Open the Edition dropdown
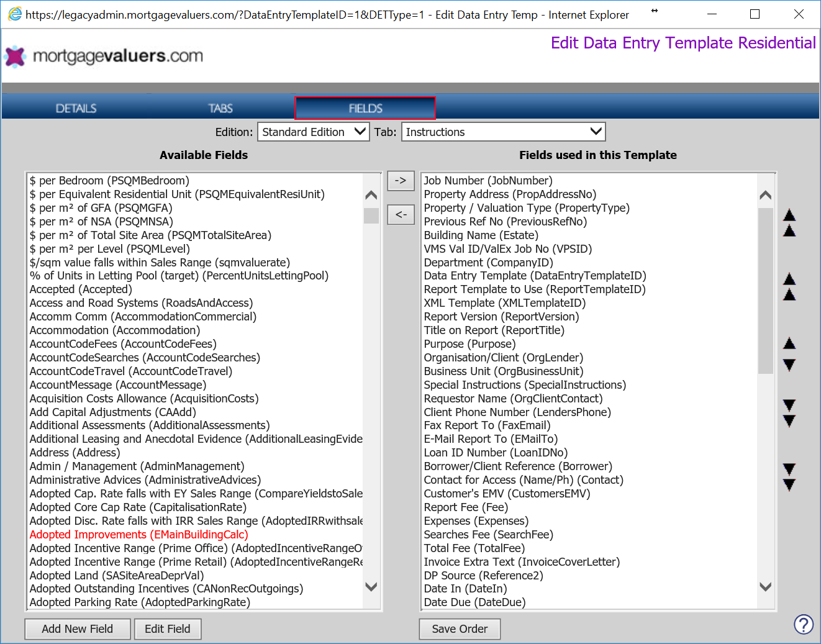The height and width of the screenshot is (644, 821). [314, 132]
